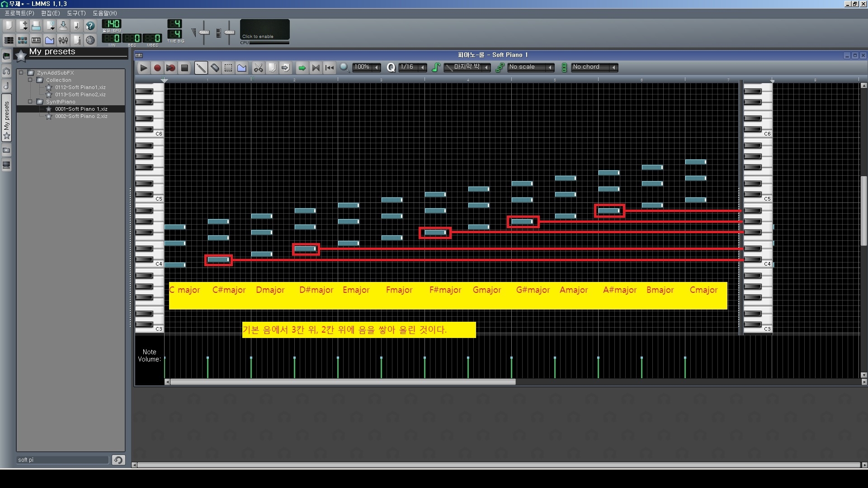Record notes while playing song
The width and height of the screenshot is (868, 488).
(170, 68)
